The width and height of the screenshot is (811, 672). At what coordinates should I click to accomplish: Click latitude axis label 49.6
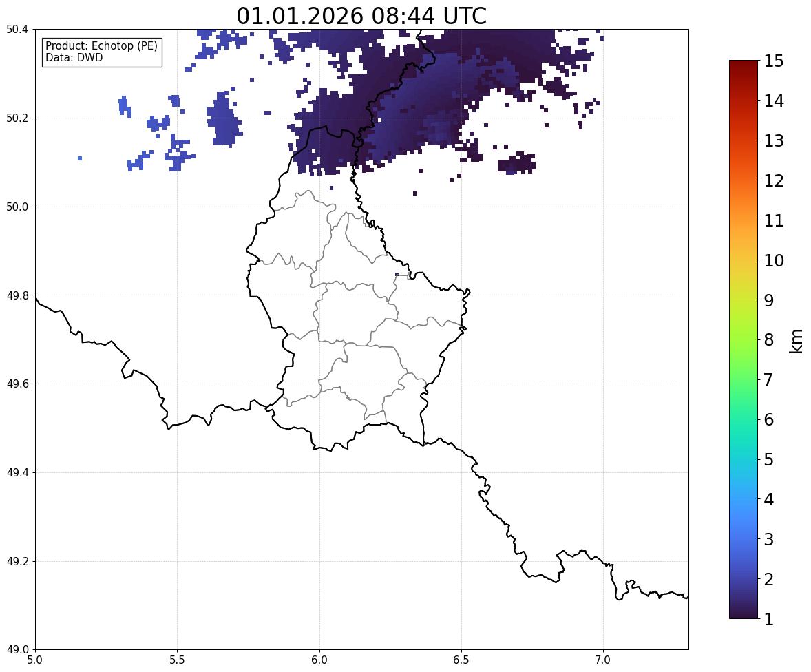17,384
